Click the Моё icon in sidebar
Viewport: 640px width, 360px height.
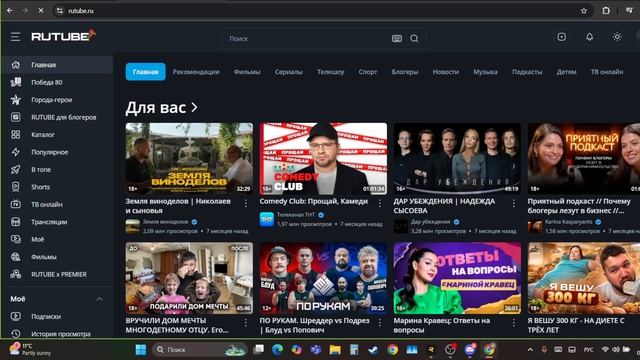point(16,239)
